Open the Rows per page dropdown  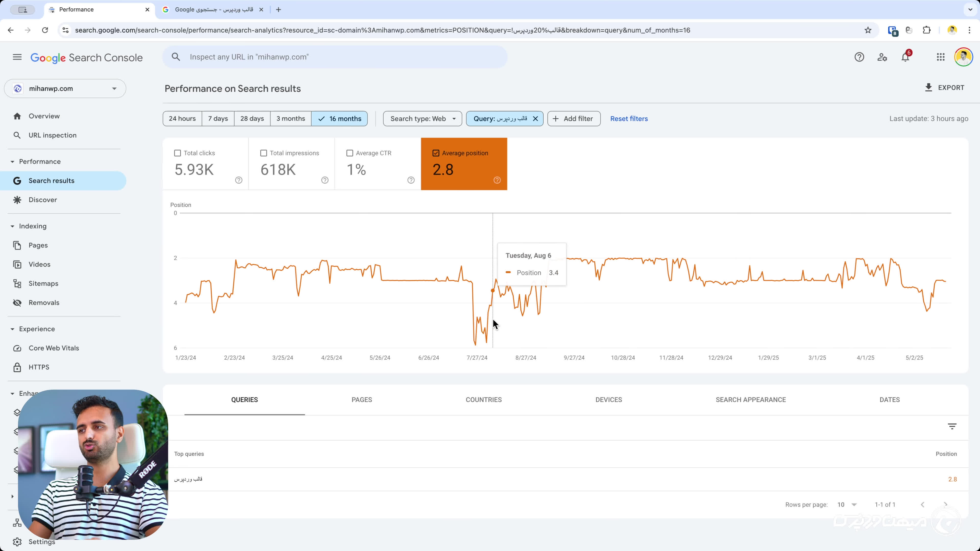tap(847, 505)
